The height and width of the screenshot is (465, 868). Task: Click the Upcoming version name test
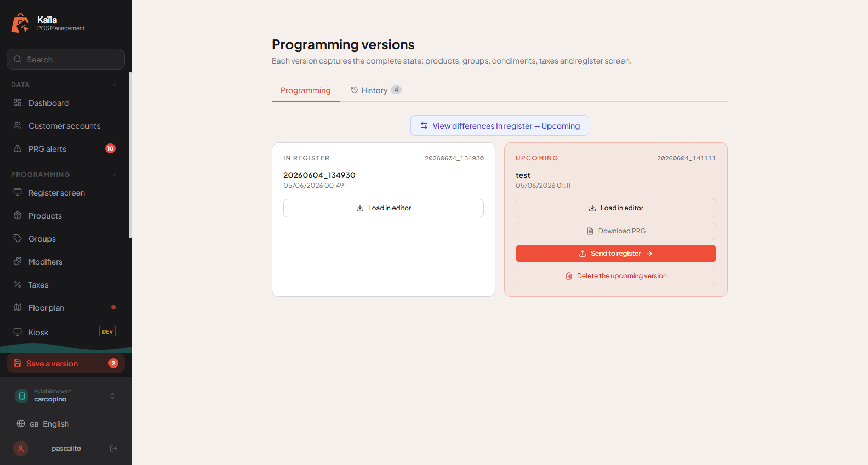(x=523, y=175)
